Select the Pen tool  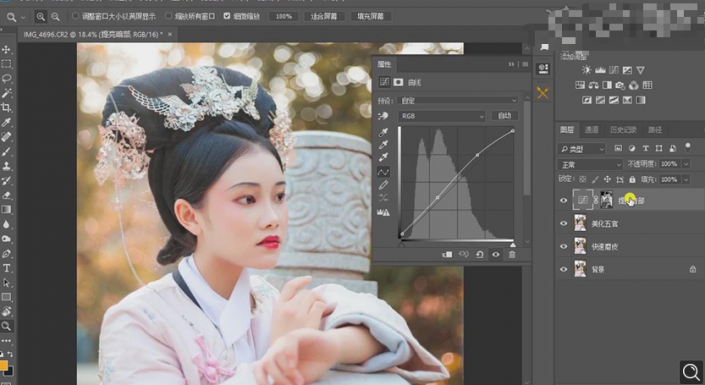tap(6, 254)
